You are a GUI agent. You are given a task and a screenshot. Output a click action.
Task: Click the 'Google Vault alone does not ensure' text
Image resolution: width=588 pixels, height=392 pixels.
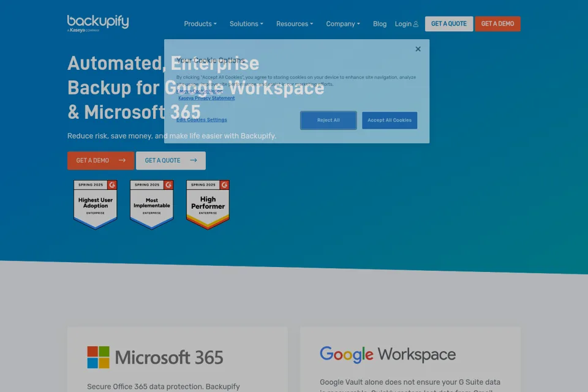pyautogui.click(x=410, y=382)
